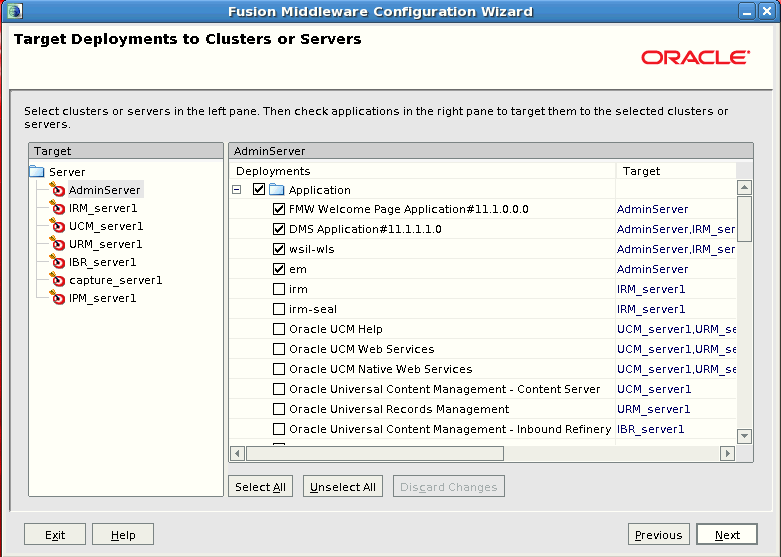Click the Application folder icon
This screenshot has width=781, height=557.
pos(276,189)
